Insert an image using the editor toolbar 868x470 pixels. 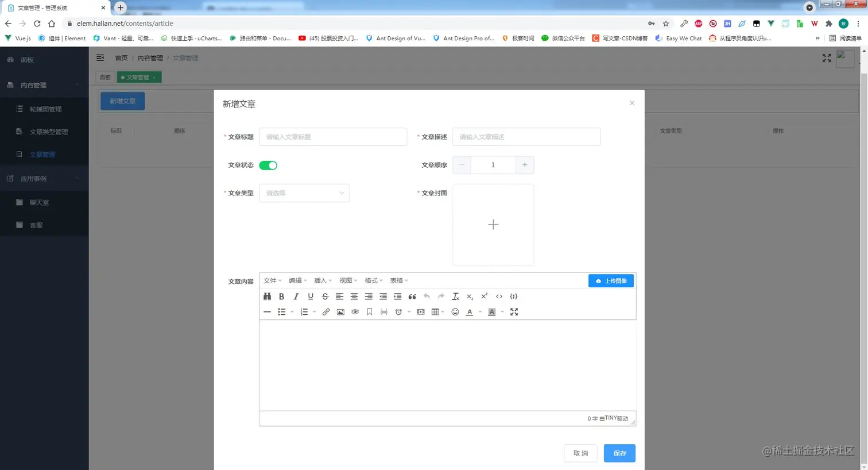(340, 312)
